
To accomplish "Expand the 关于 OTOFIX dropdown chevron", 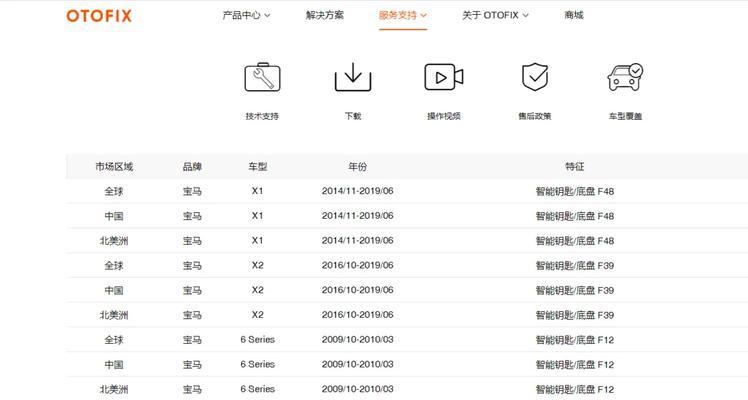I will tap(525, 16).
